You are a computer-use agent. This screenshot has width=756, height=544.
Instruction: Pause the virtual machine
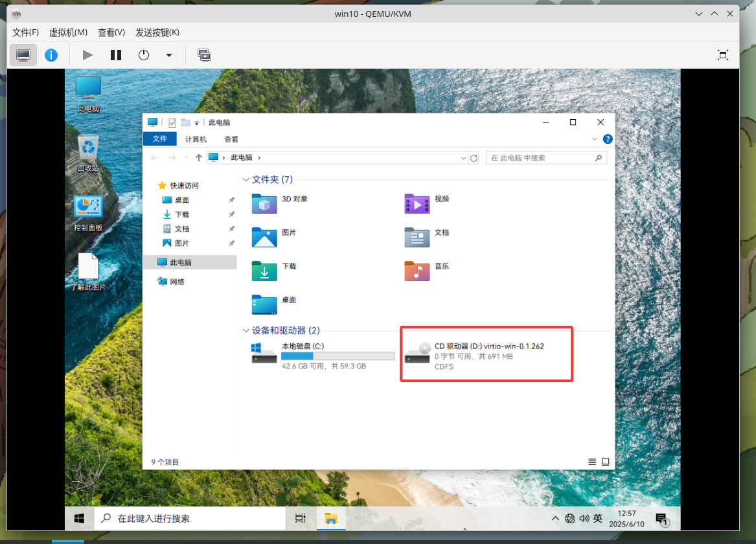(116, 55)
